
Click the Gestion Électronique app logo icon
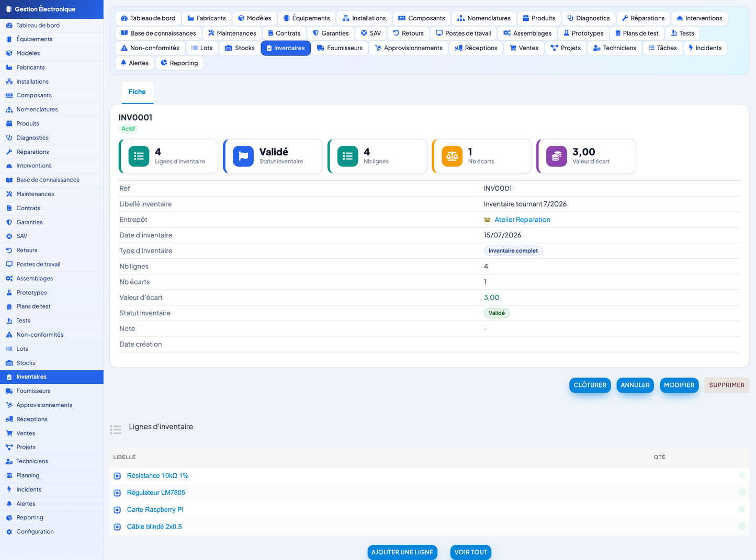pyautogui.click(x=8, y=9)
